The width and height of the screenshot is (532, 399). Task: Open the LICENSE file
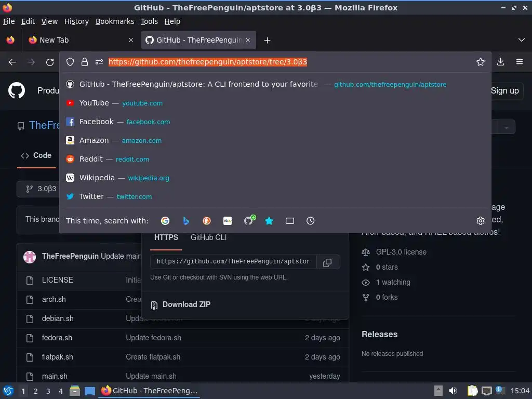[57, 280]
